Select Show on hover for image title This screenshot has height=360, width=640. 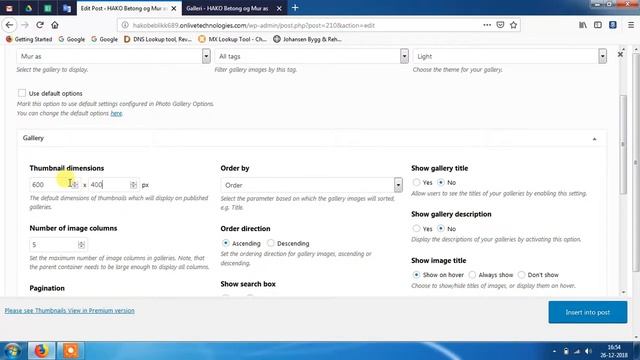coord(416,275)
